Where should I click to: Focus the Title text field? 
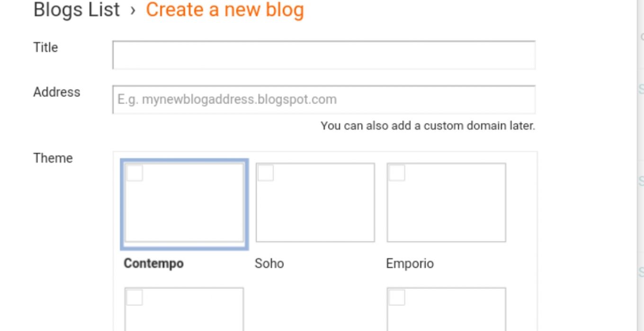324,55
